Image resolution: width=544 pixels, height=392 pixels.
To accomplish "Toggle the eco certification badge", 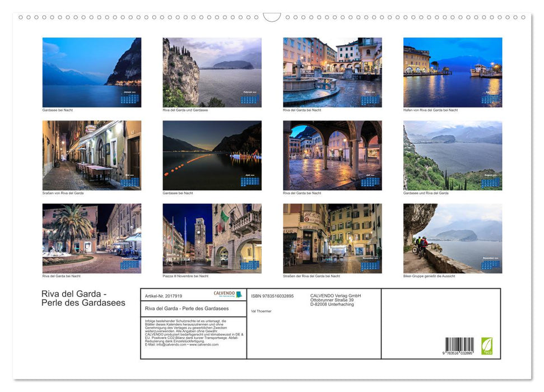I will coord(487,345).
